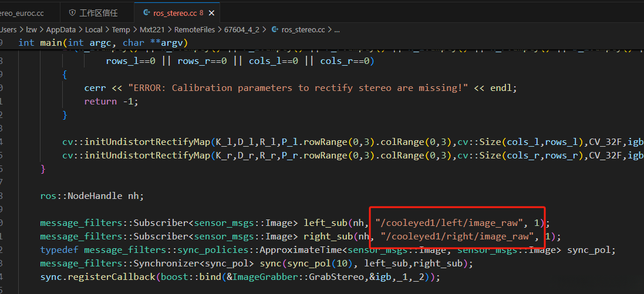Open the Users breadcrumb folder
The height and width of the screenshot is (294, 644).
pyautogui.click(x=8, y=29)
